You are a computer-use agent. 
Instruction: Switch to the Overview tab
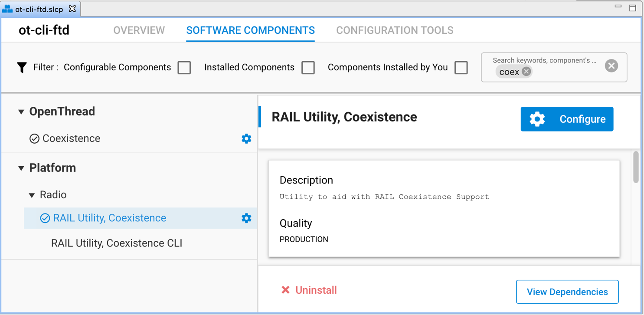139,30
